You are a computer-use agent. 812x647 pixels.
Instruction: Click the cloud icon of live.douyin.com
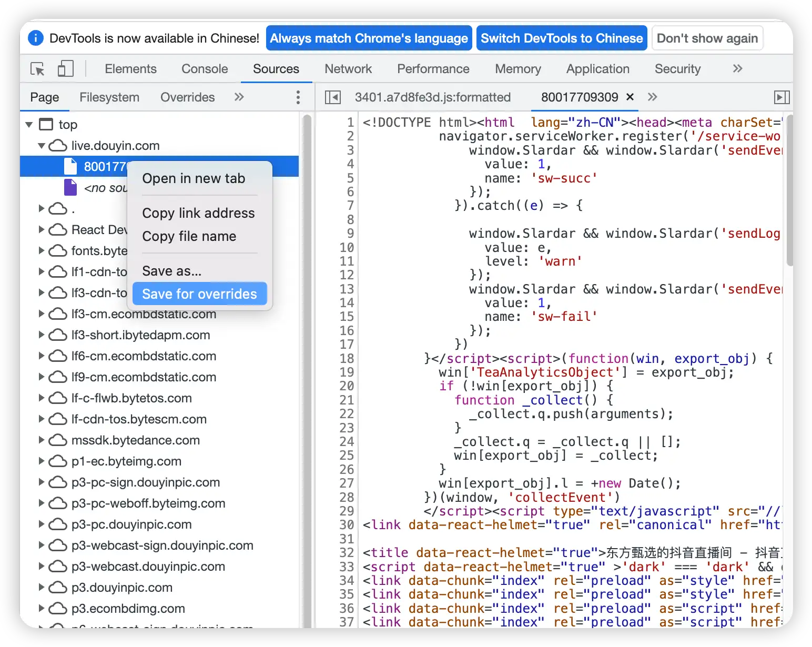click(x=58, y=146)
